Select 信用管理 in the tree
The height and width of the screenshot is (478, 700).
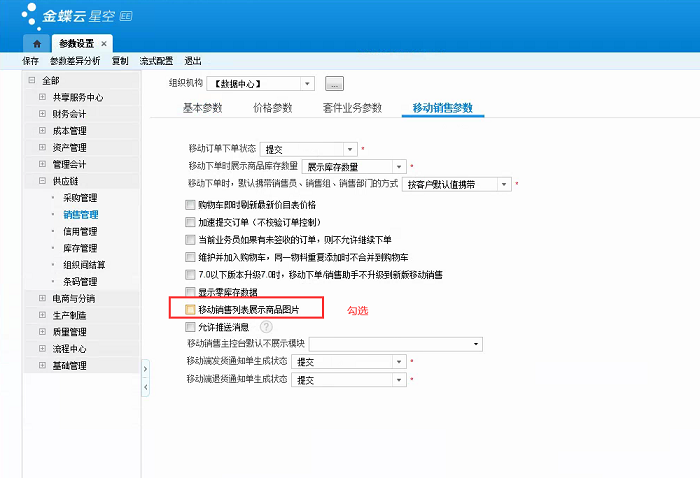coord(80,231)
